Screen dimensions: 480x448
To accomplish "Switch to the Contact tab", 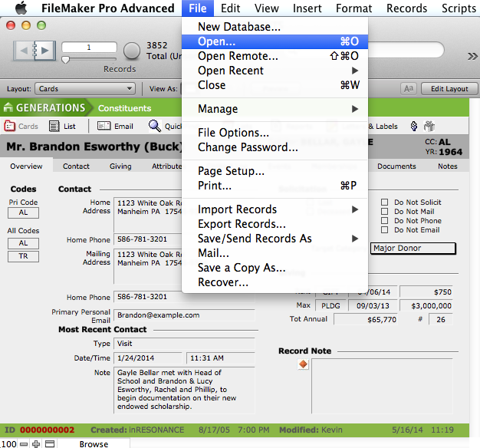I will (x=76, y=166).
